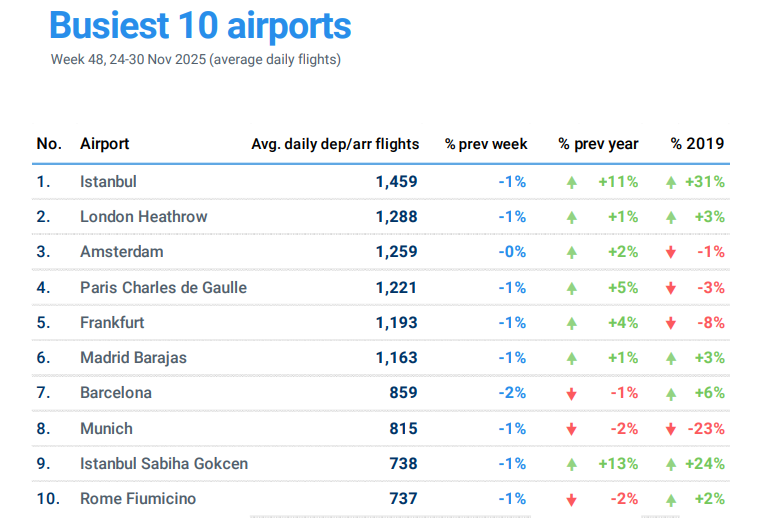Click red down arrow for Barcelona prev year
The height and width of the screenshot is (530, 763).
click(571, 393)
